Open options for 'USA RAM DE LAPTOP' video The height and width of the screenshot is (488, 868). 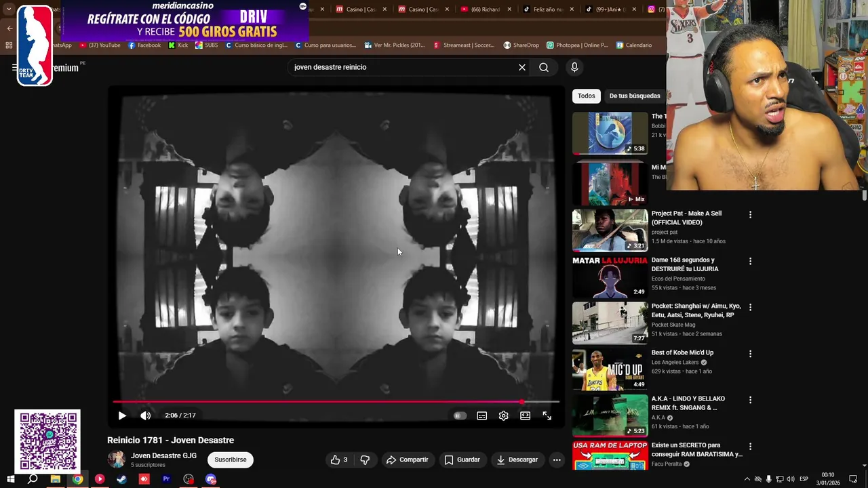pyautogui.click(x=750, y=447)
